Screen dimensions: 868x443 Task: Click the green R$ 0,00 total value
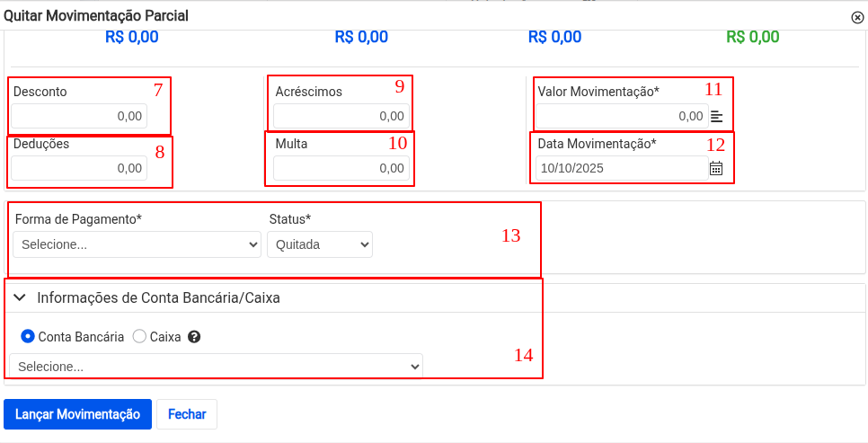pos(752,37)
